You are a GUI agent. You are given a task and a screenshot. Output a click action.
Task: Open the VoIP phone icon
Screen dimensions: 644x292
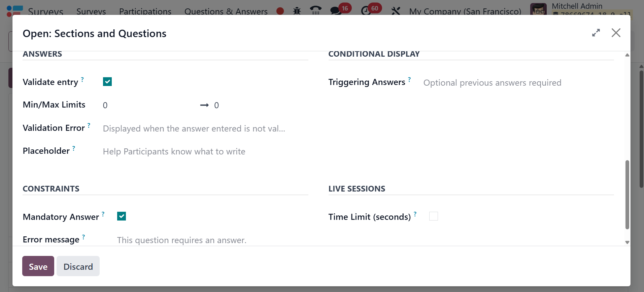315,11
